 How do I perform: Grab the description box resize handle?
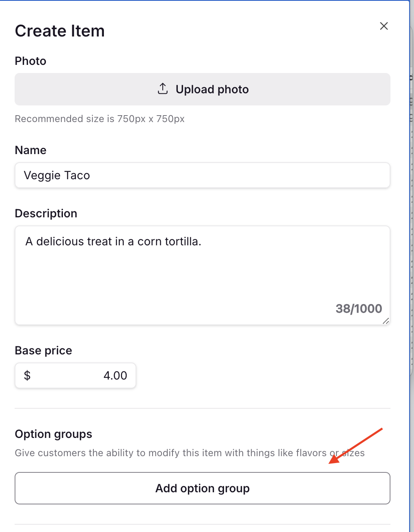pyautogui.click(x=386, y=321)
